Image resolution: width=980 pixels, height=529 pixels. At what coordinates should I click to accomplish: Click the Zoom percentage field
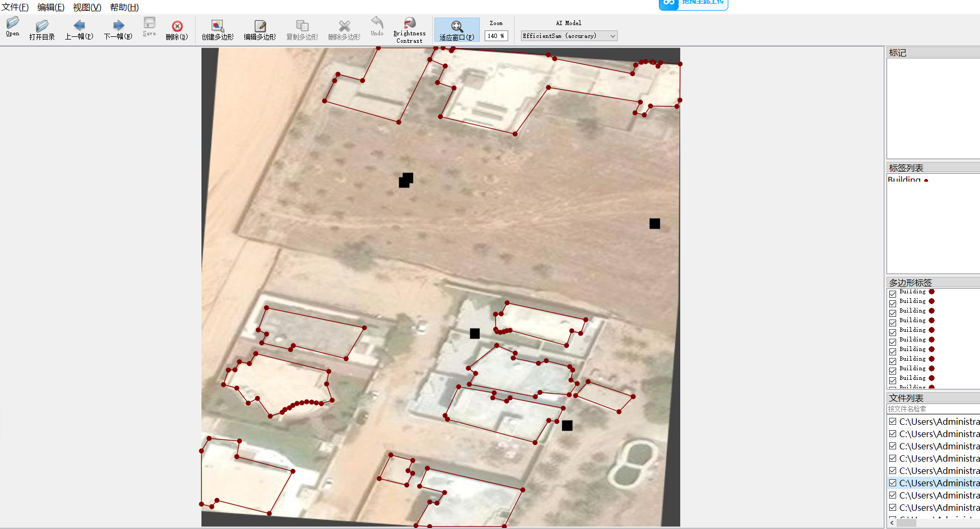(x=496, y=36)
